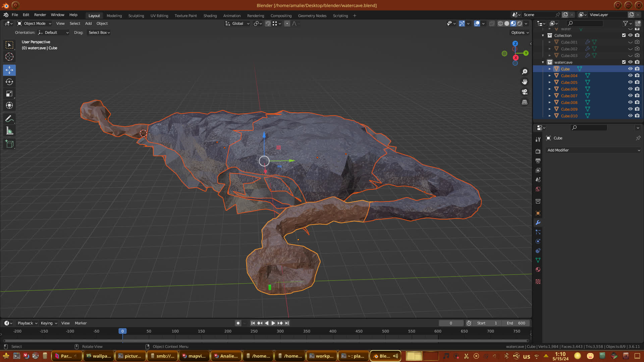
Task: Select the Annotate pencil tool
Action: click(9, 119)
